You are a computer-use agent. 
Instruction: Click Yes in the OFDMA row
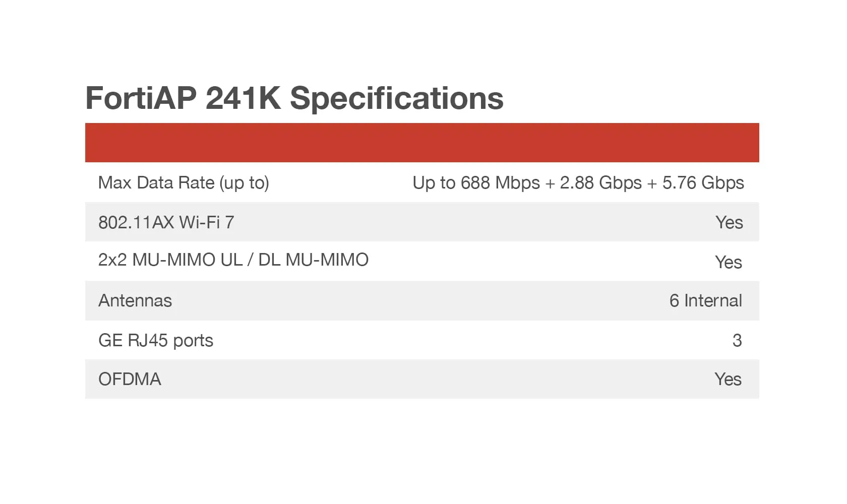point(728,379)
